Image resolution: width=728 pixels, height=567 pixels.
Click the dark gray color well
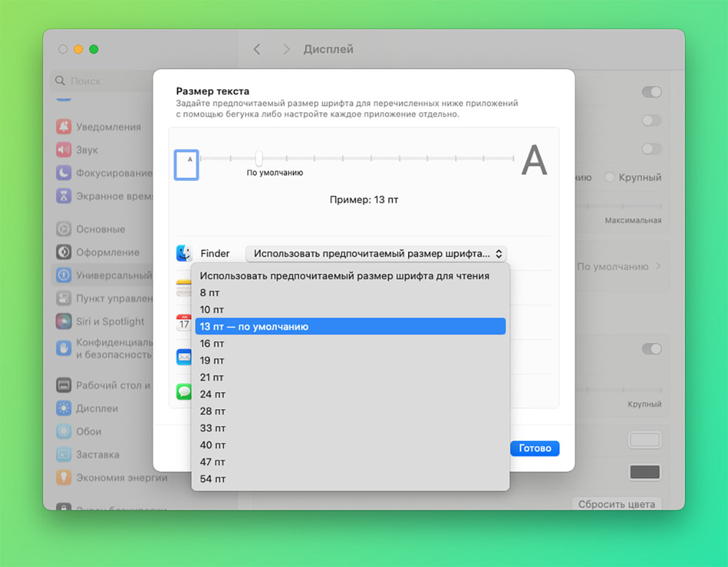(x=645, y=472)
